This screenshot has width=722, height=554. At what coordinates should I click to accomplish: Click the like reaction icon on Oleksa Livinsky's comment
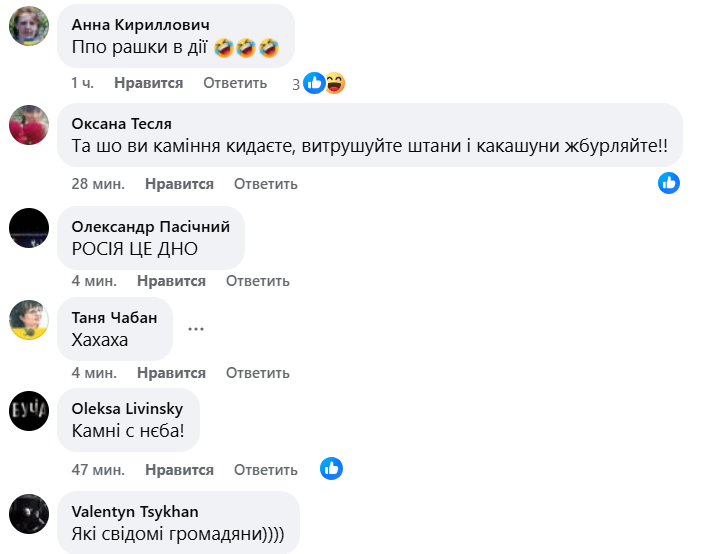[x=332, y=468]
